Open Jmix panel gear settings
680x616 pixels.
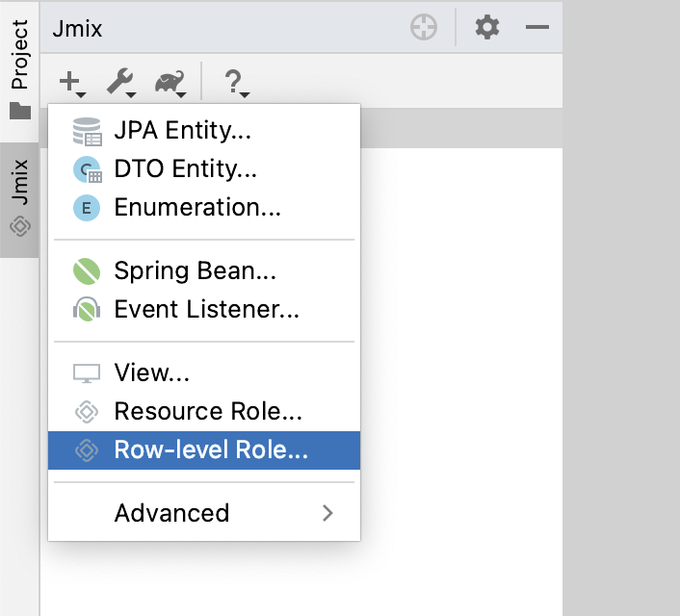[487, 28]
